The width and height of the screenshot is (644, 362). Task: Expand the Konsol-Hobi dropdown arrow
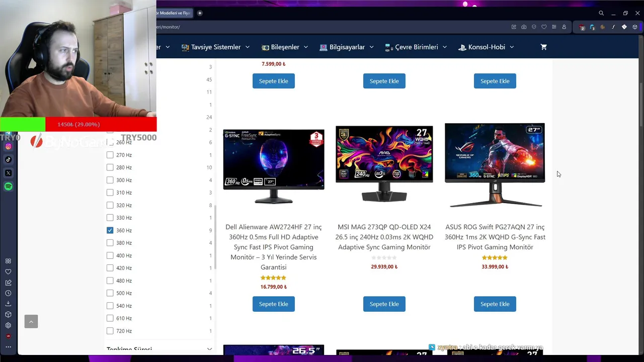click(512, 47)
